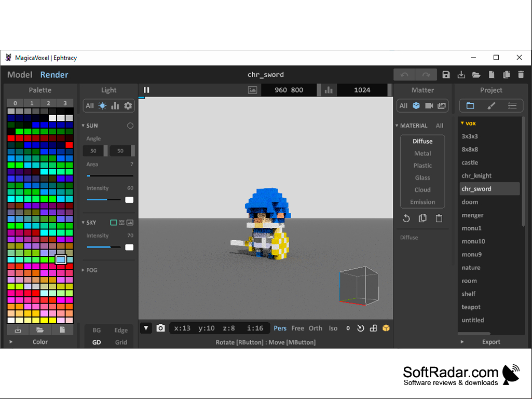532x399 pixels.
Task: Switch to Iso camera mode
Action: pos(333,328)
